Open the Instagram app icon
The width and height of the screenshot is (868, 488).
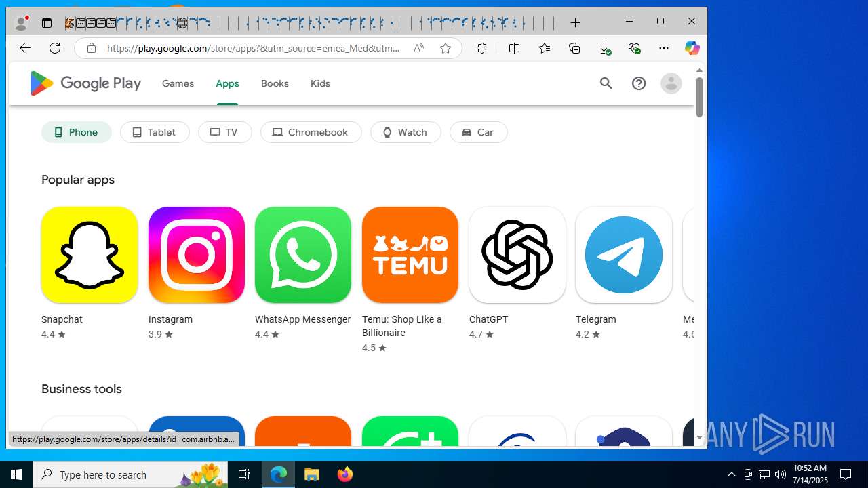tap(197, 255)
